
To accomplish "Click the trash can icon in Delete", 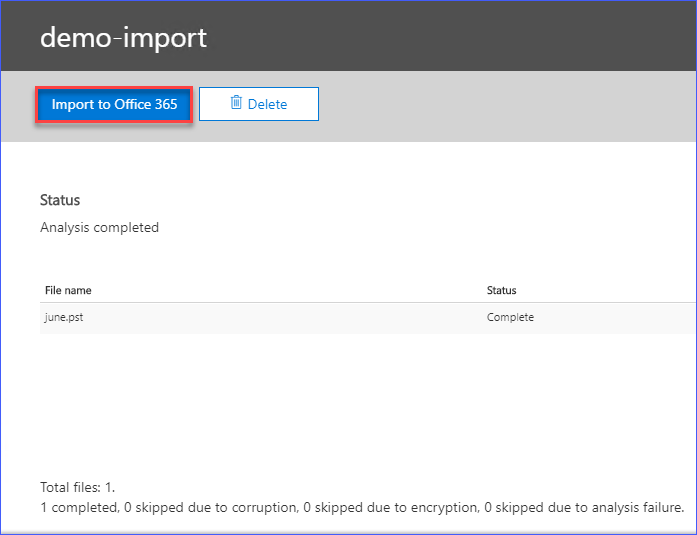I will pyautogui.click(x=236, y=103).
